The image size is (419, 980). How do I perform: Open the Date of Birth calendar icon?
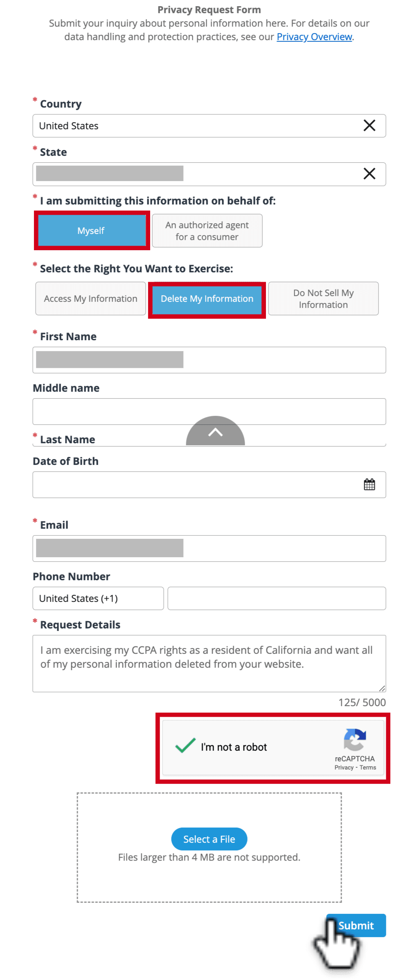tap(369, 484)
